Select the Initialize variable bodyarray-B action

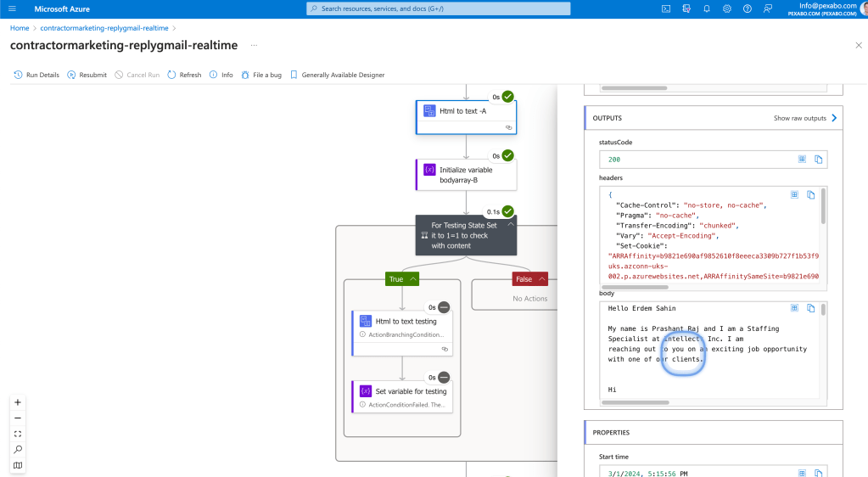click(x=466, y=175)
